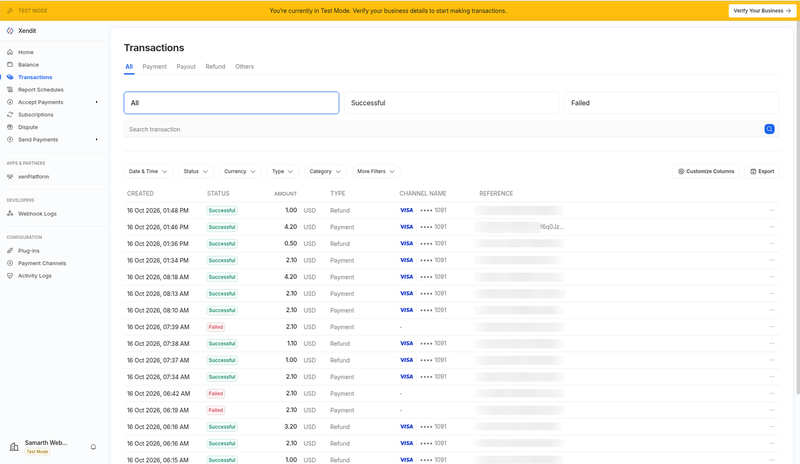Switch to the Refund tab
Viewport: 800px width, 464px height.
coord(215,66)
